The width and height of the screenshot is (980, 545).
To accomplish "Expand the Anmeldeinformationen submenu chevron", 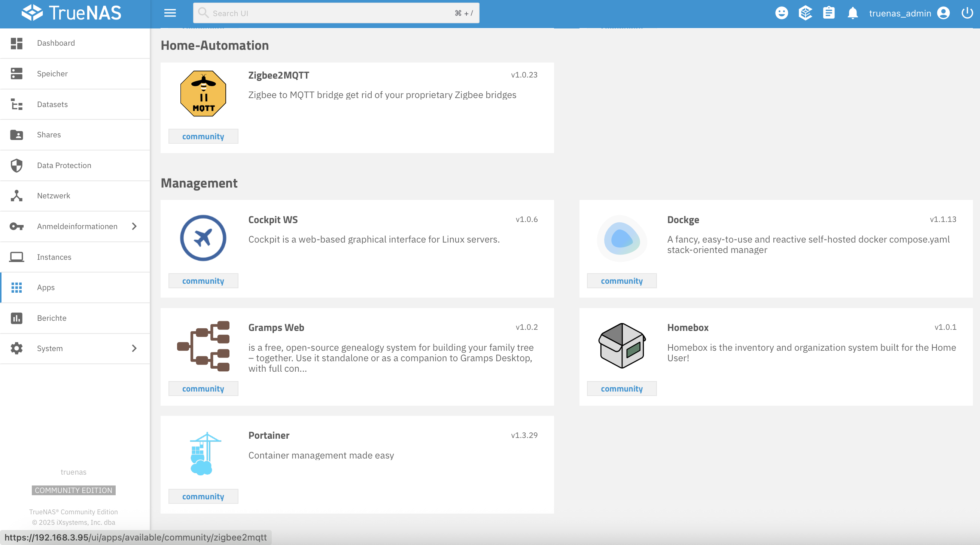I will point(134,226).
